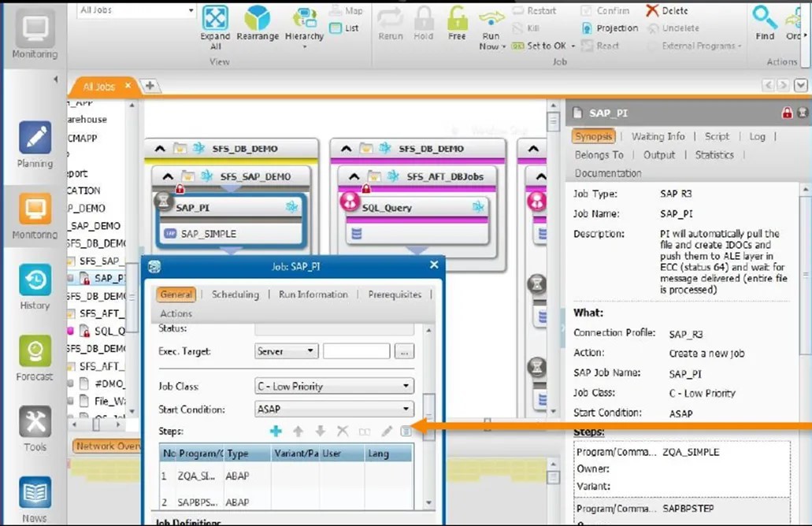Move step down with arrow icon

pyautogui.click(x=321, y=431)
